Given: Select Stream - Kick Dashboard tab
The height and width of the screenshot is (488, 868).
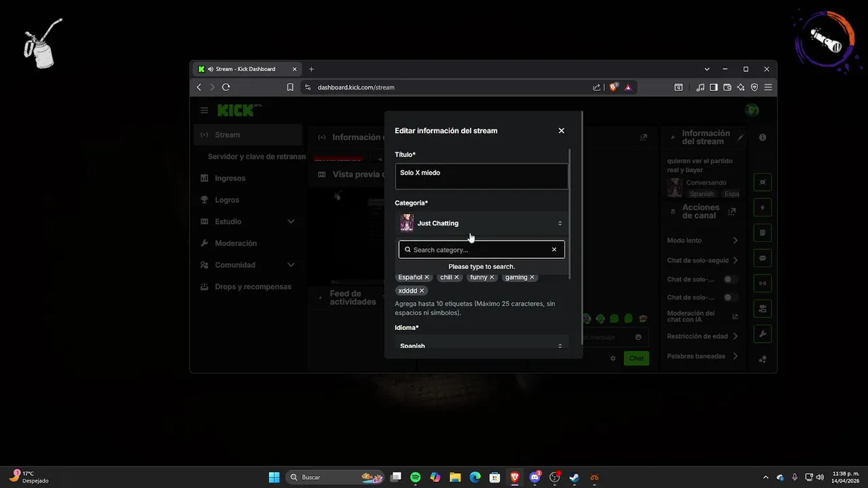Looking at the screenshot, I should tap(247, 69).
